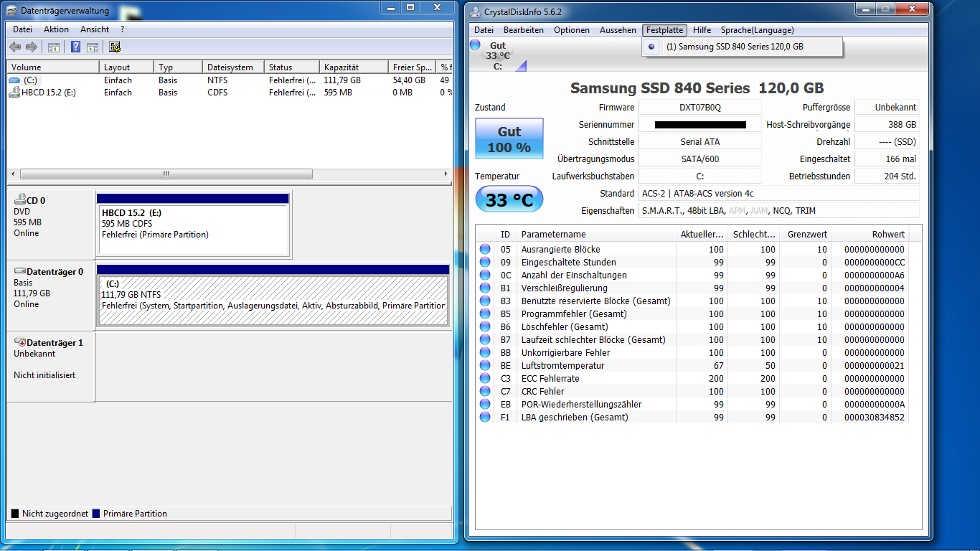Click the (C:) volume drive icon in the list
This screenshot has width=980, height=551.
(14, 80)
